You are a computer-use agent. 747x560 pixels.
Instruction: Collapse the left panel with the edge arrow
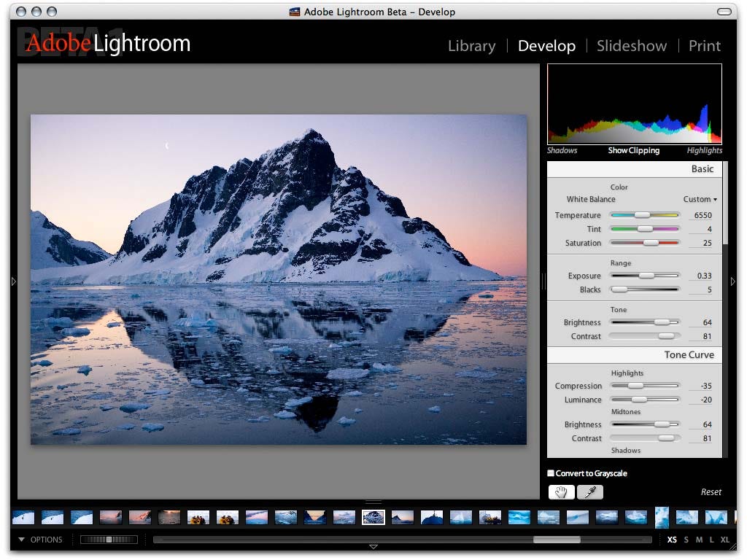(x=13, y=281)
